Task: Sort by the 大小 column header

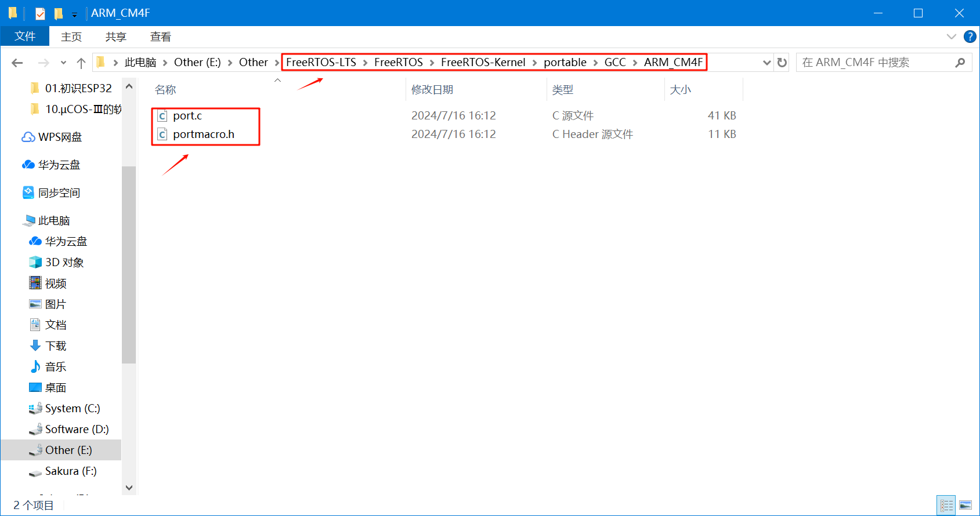Action: (x=681, y=89)
